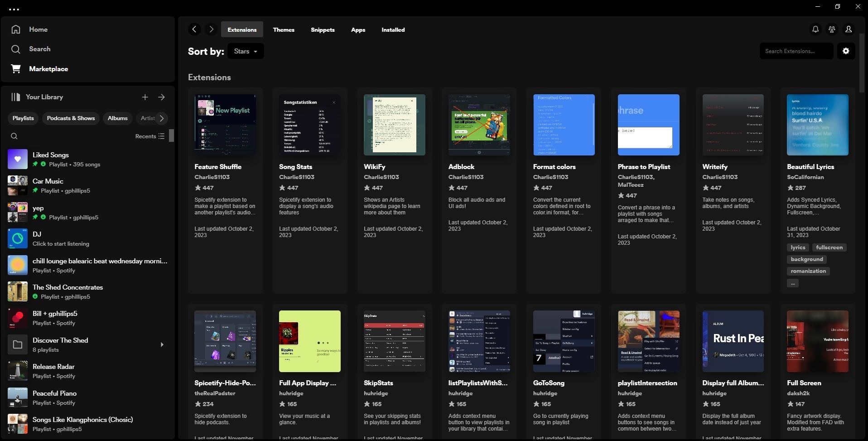The width and height of the screenshot is (868, 441).
Task: Open the friend activity panel icon
Action: pos(831,29)
